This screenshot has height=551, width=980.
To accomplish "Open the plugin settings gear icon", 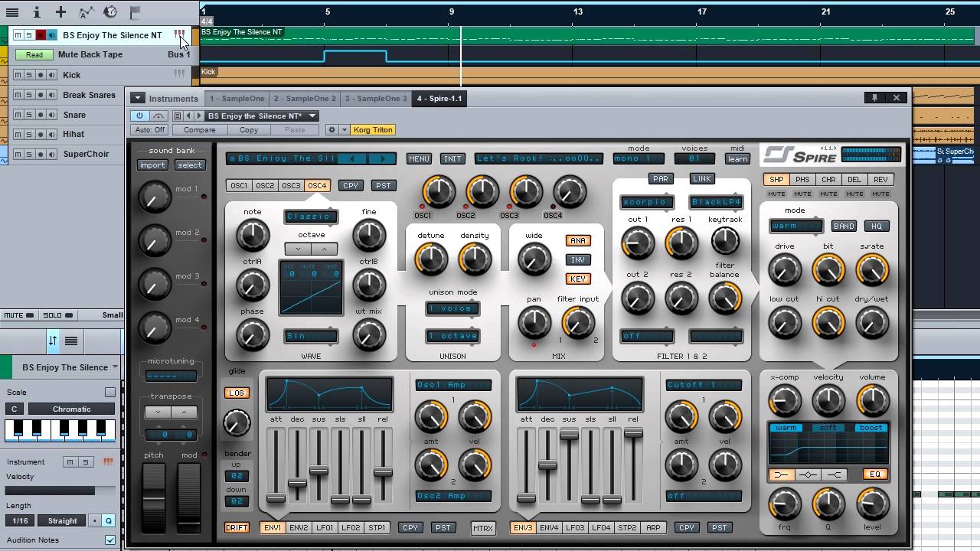I will coord(332,130).
